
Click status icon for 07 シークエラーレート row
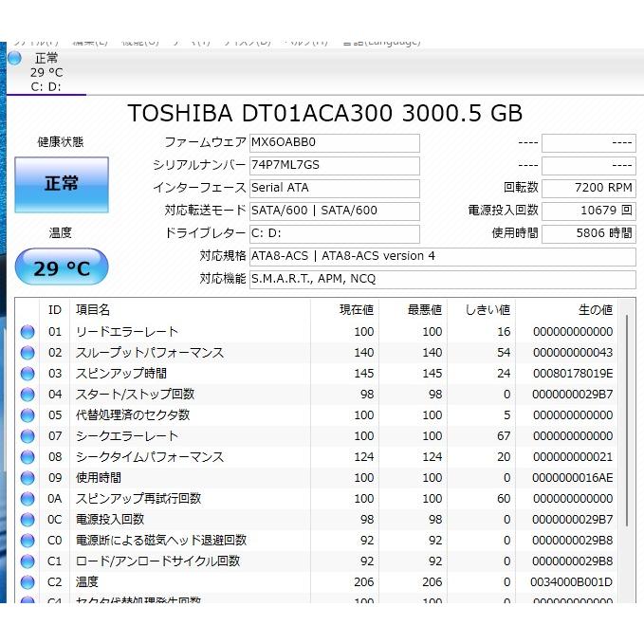[x=28, y=435]
